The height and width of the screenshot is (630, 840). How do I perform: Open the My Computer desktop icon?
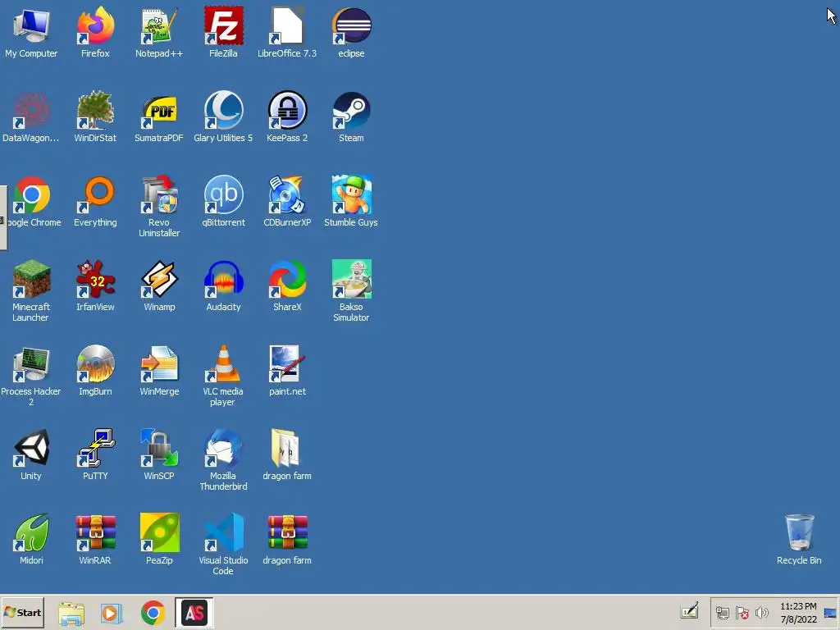(x=31, y=25)
